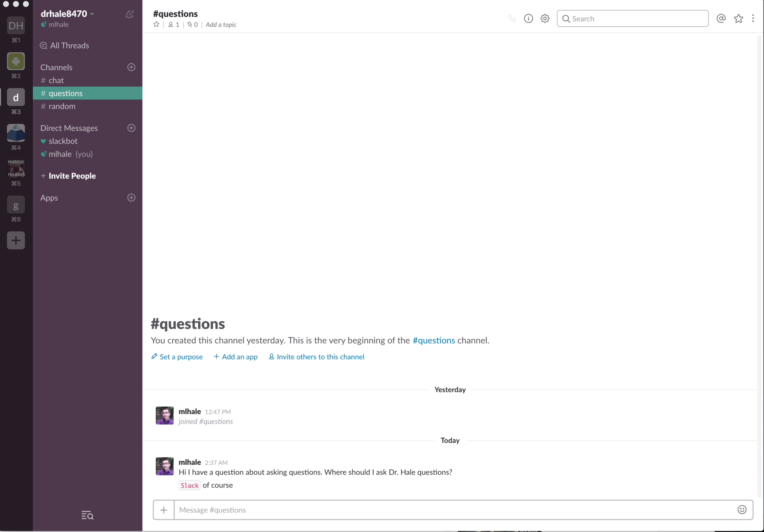Open Quick Switcher icon at sidebar bottom

tap(87, 515)
